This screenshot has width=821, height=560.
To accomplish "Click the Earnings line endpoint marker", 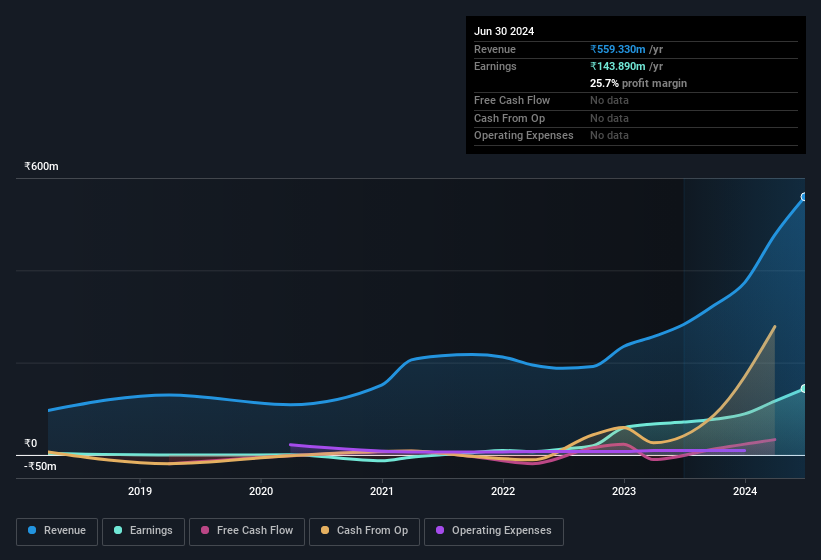I will pyautogui.click(x=804, y=388).
